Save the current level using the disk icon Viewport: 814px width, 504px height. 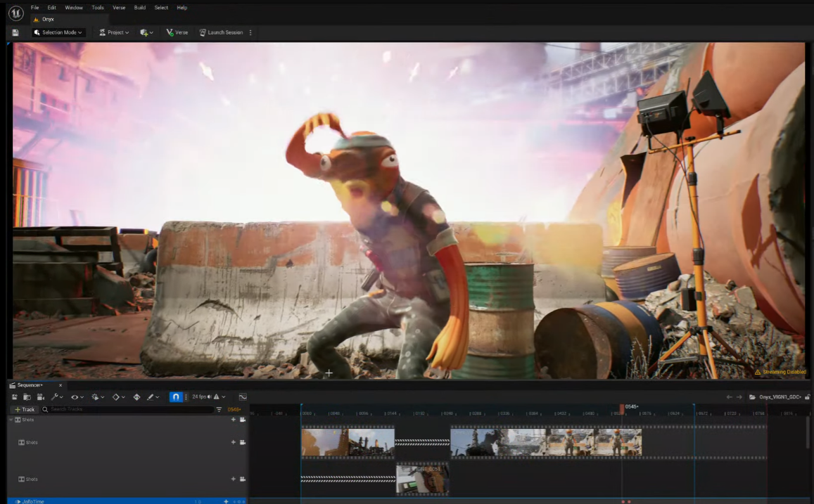click(15, 32)
